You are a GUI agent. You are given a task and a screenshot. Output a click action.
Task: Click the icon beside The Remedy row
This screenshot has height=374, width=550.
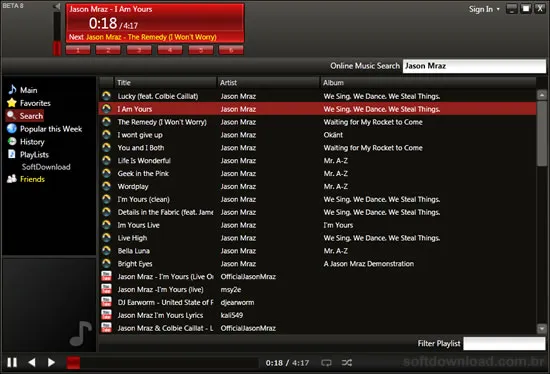pyautogui.click(x=106, y=122)
